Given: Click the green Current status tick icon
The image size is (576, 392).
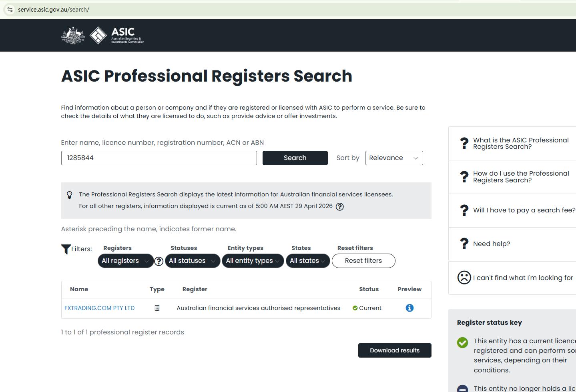Looking at the screenshot, I should 355,308.
